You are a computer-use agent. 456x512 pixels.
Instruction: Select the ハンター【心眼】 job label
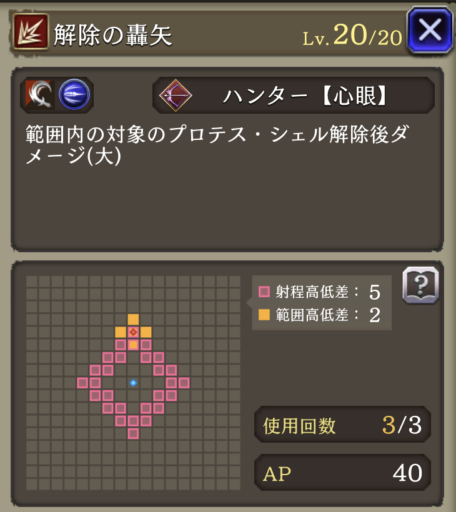click(306, 96)
